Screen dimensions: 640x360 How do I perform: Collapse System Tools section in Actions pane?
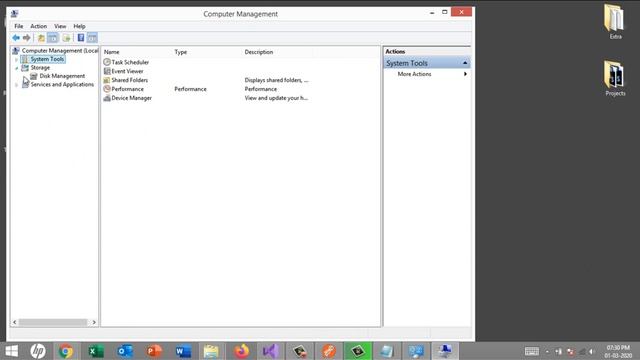(465, 63)
